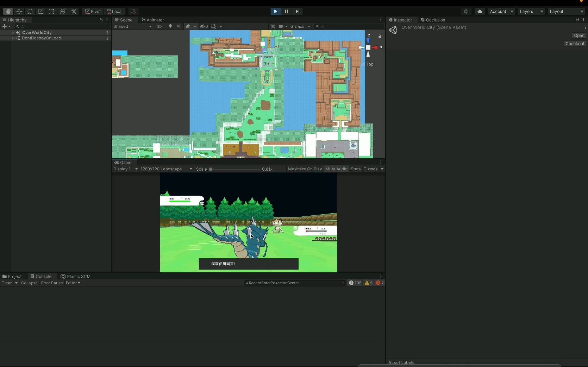Open OverWorldCity scene options menu
Screen dimensions: 588x367
coord(107,32)
